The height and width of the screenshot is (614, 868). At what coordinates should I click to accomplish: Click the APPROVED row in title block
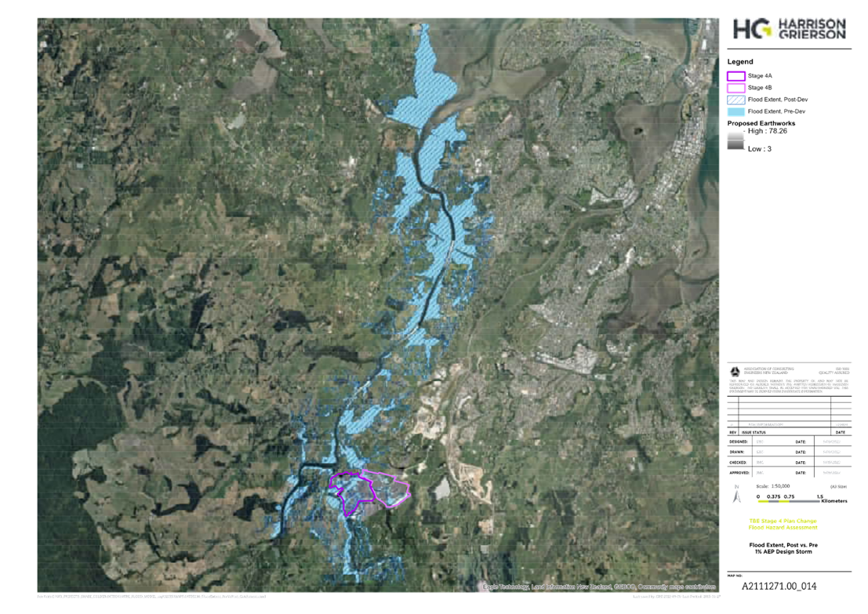coord(739,474)
